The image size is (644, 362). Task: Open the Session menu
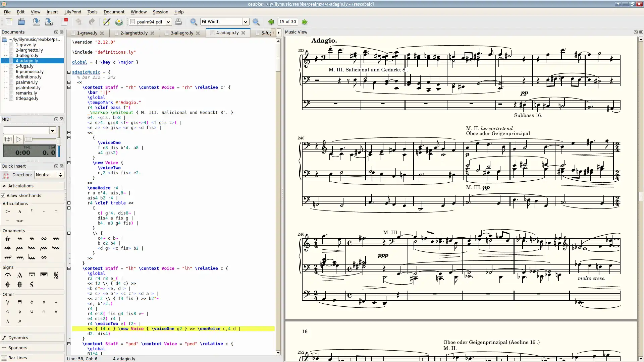[x=160, y=11]
